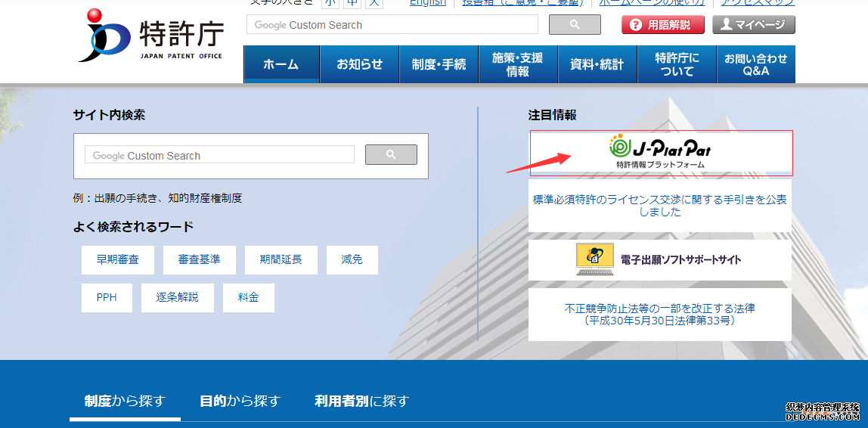The height and width of the screenshot is (428, 868).
Task: Open the 不正競争防止法 amendment law link
Action: [x=659, y=315]
